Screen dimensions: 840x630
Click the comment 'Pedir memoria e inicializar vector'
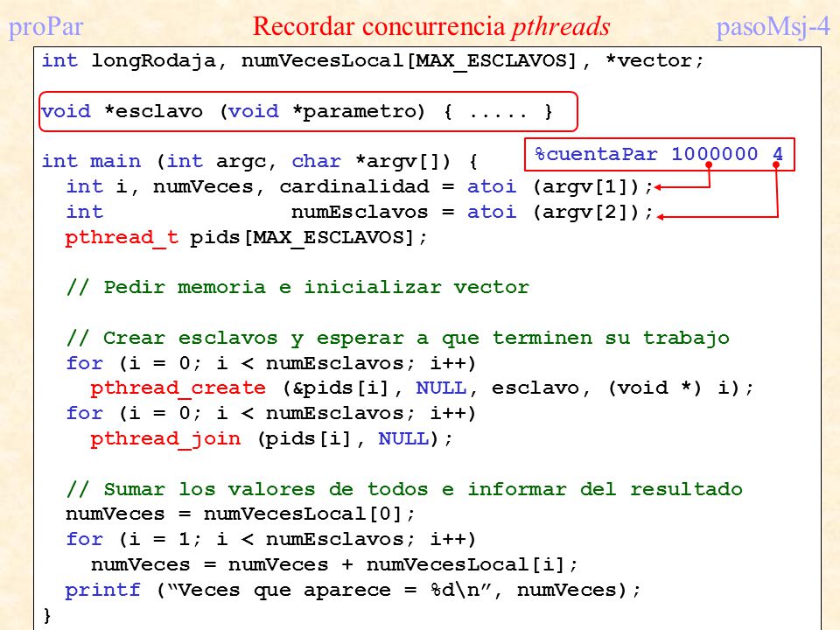point(297,287)
